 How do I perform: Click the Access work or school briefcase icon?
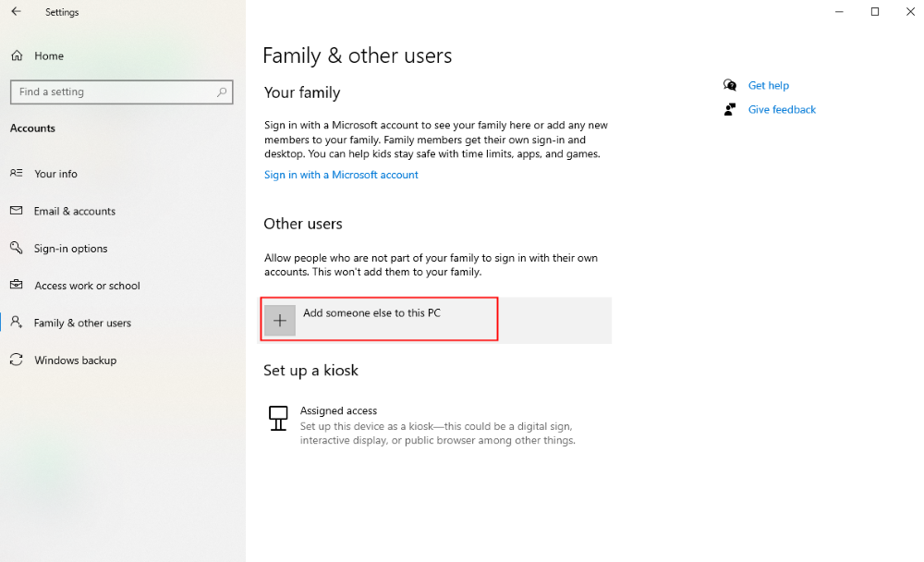[16, 285]
